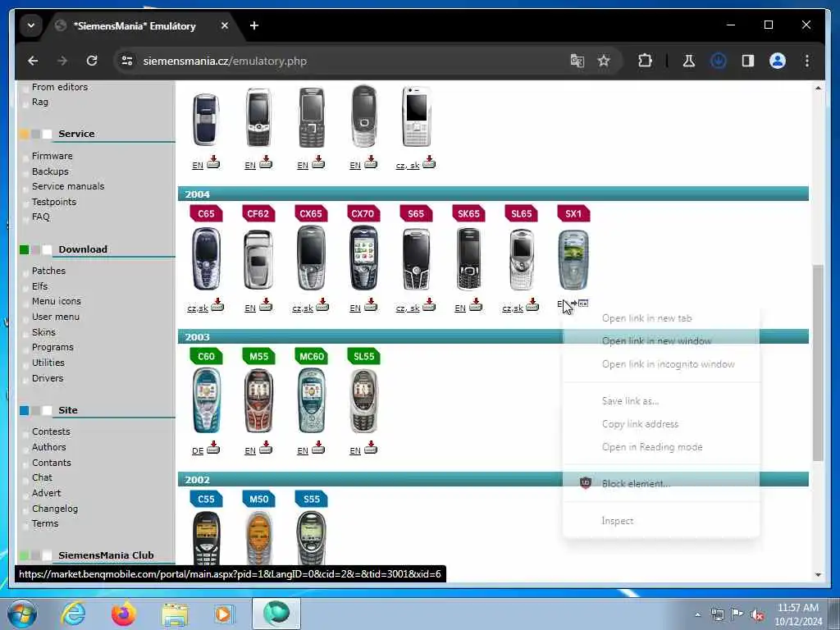The width and height of the screenshot is (840, 630).
Task: Open the Google Translate page icon
Action: click(577, 61)
